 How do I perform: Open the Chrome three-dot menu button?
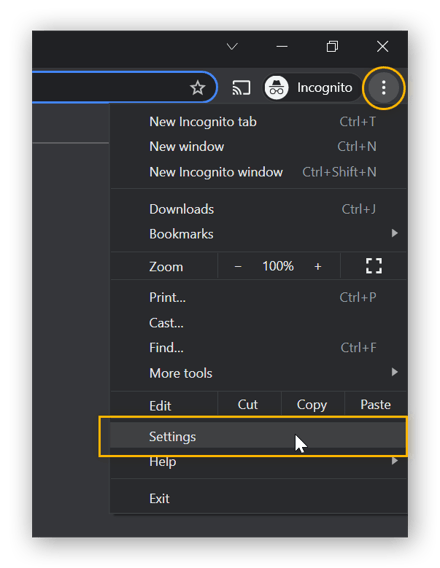click(x=383, y=88)
